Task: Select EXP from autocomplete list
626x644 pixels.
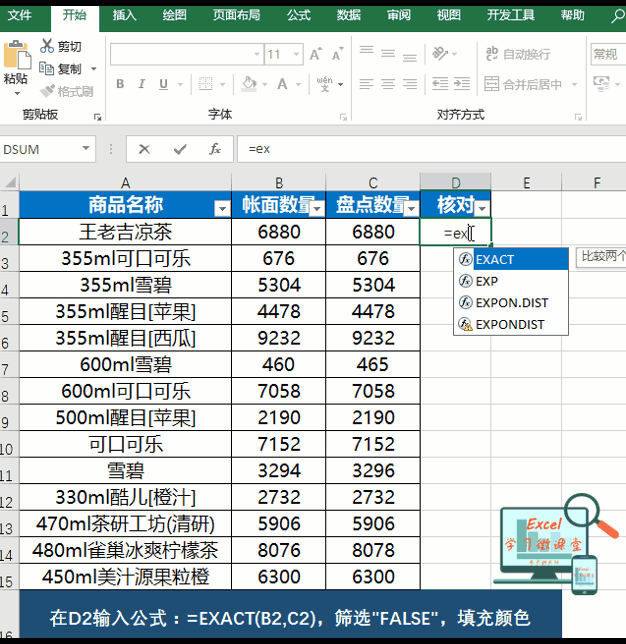Action: point(511,281)
